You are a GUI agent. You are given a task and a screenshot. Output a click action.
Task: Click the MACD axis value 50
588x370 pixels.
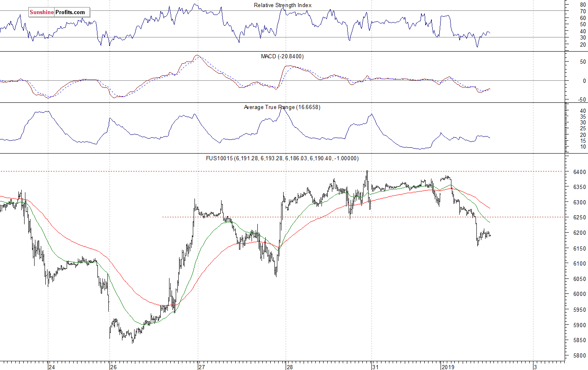(x=583, y=62)
